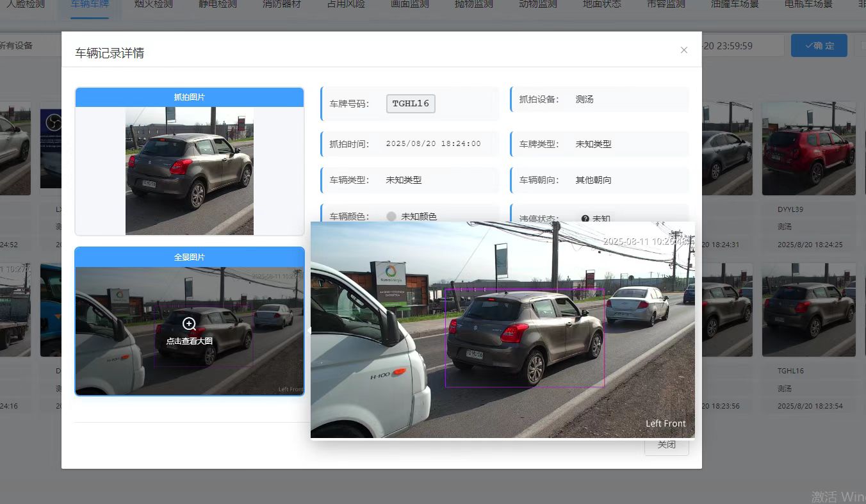This screenshot has height=504, width=866.
Task: Open the 油罐车场景 tab
Action: click(x=735, y=4)
